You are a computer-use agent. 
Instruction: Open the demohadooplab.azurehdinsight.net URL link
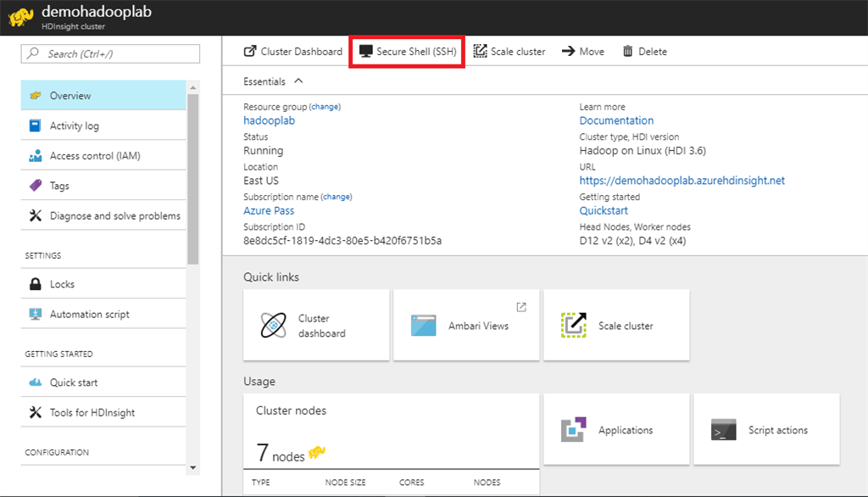[x=682, y=181]
